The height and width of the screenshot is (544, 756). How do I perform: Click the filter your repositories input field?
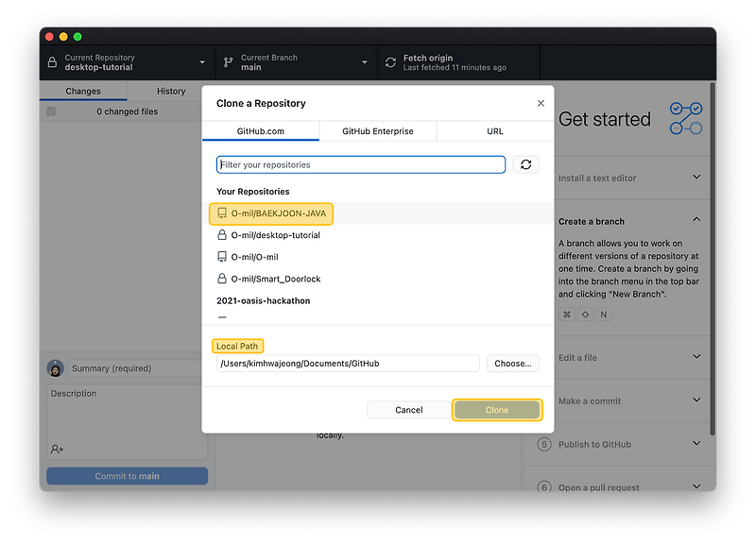[x=359, y=164]
